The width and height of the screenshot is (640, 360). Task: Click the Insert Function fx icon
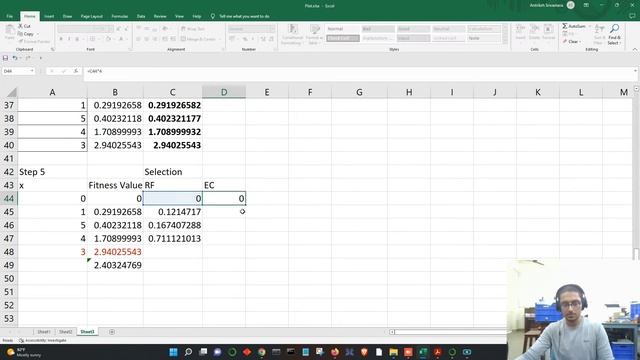[76, 71]
